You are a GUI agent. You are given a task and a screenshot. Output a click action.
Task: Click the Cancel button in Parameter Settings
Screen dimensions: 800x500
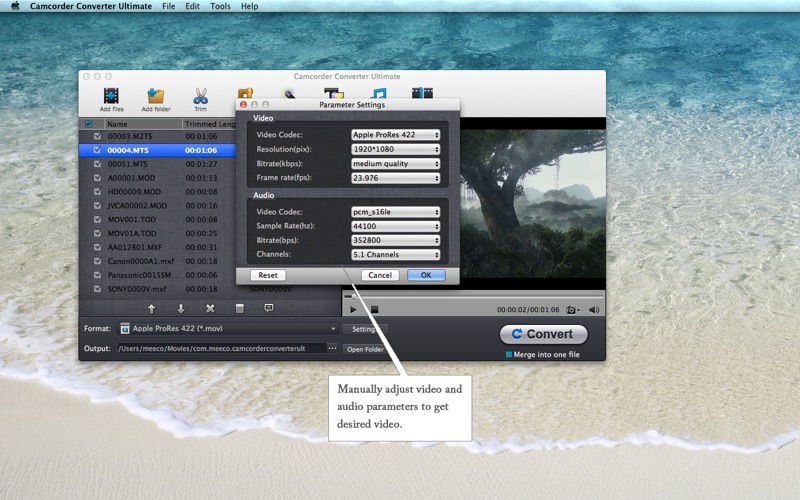pyautogui.click(x=380, y=275)
